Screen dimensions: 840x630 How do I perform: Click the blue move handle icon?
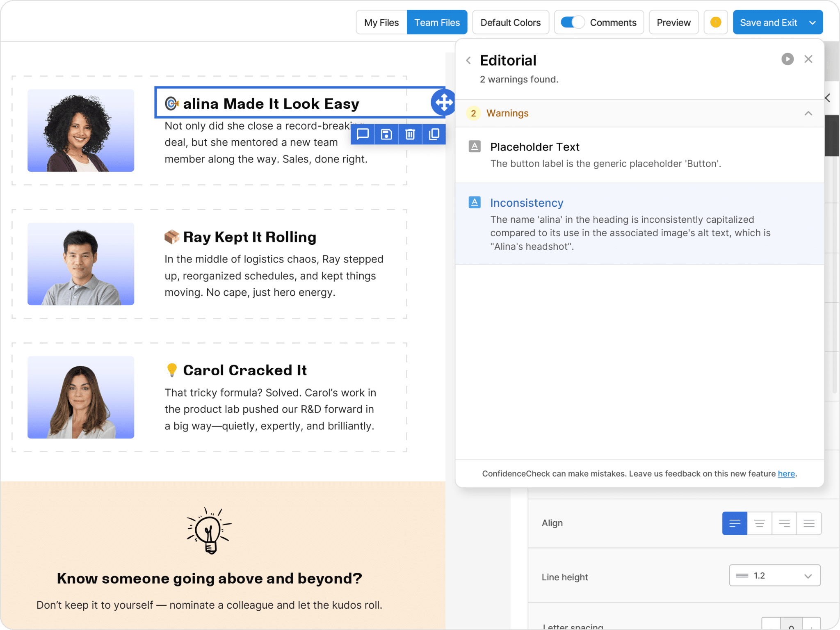(443, 103)
